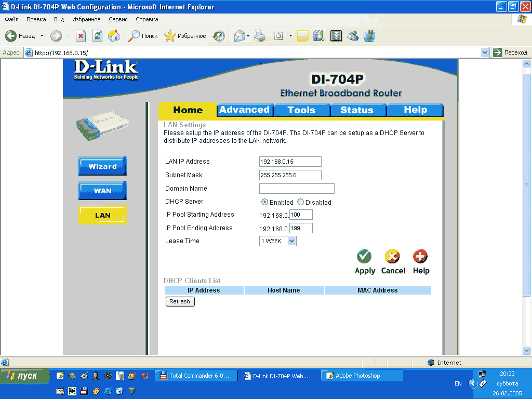Click the green double-chevron toolbar icon

coord(336,36)
